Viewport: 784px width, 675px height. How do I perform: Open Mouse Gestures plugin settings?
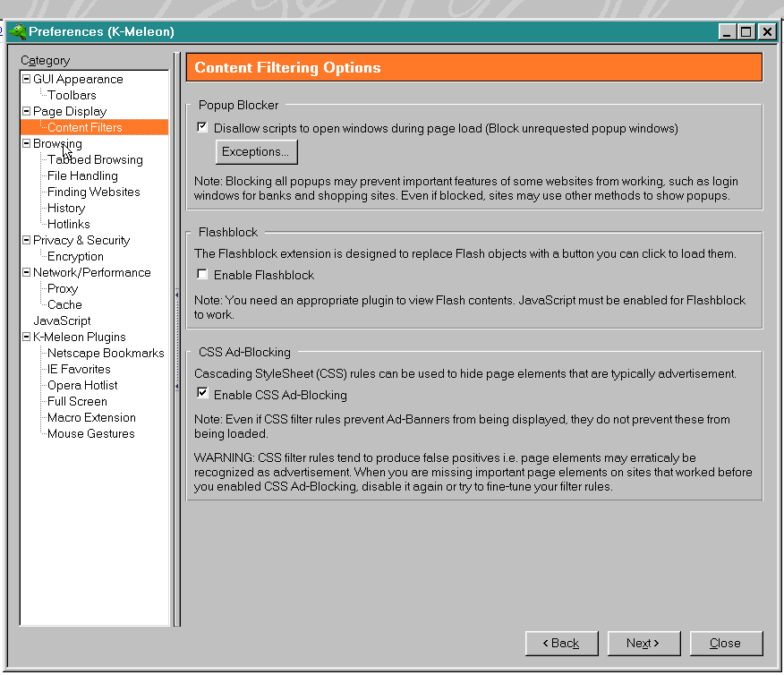click(90, 433)
